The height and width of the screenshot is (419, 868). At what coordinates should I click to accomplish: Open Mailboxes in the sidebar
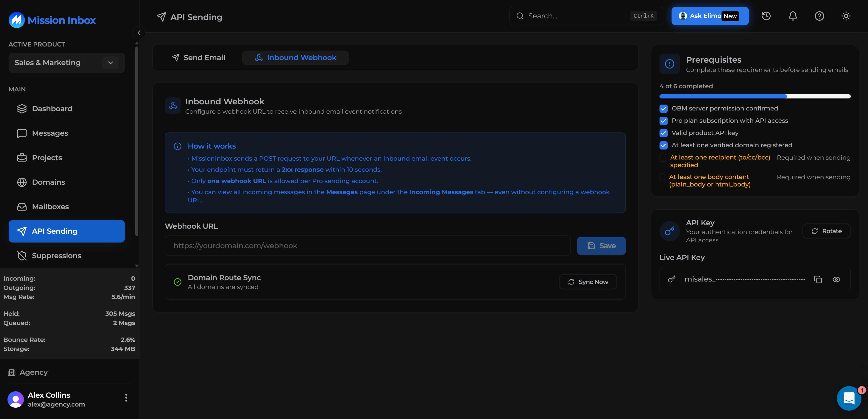(x=67, y=207)
